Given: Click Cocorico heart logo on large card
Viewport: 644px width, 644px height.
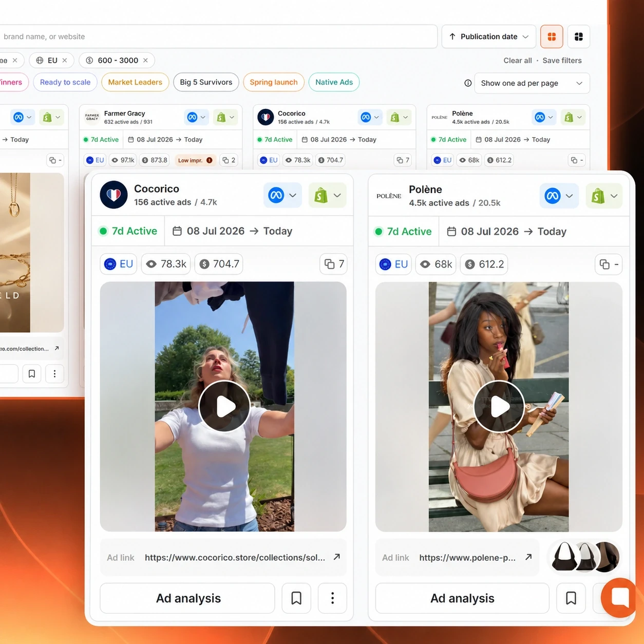Looking at the screenshot, I should (113, 195).
